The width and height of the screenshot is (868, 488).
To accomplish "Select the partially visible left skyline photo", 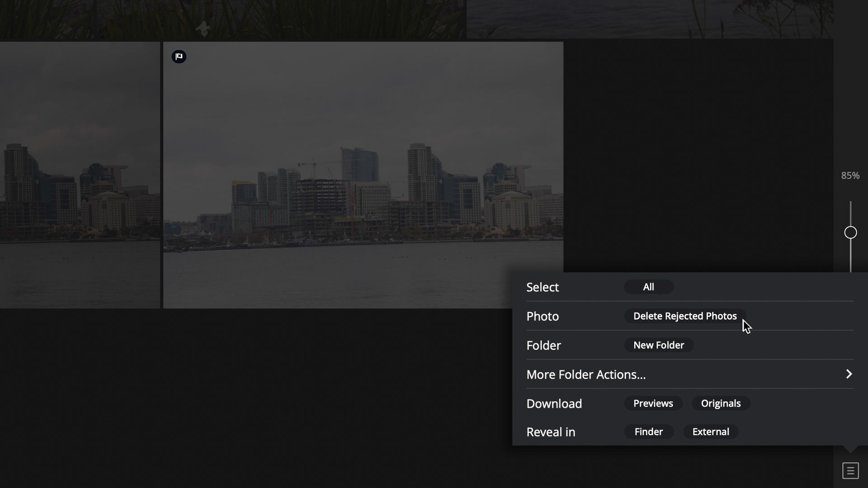I will [80, 175].
